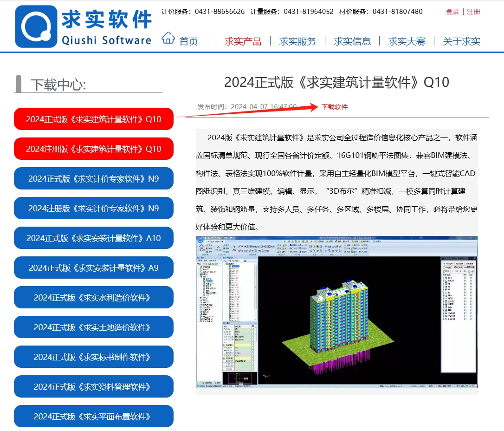Viewport: 504px width, 431px height.
Task: Click the 注册 register link
Action: (x=473, y=12)
